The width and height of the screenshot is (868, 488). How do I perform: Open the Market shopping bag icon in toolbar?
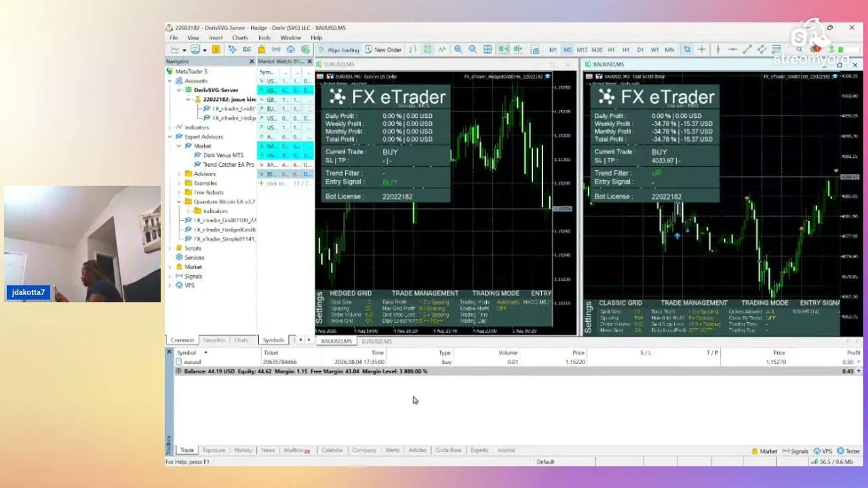(262, 49)
